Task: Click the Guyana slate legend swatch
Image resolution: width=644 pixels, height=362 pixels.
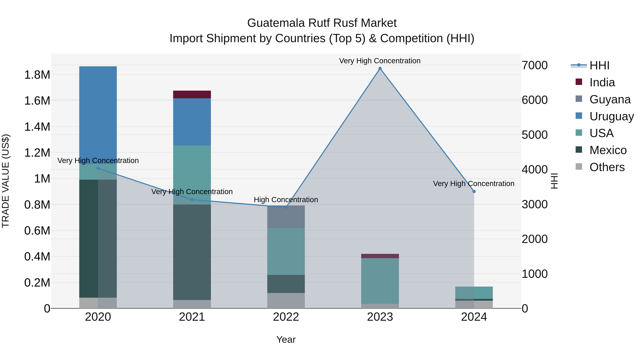Action: pyautogui.click(x=579, y=99)
